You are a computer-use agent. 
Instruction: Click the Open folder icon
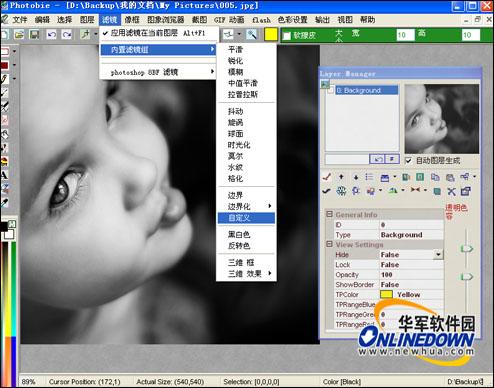click(x=19, y=34)
